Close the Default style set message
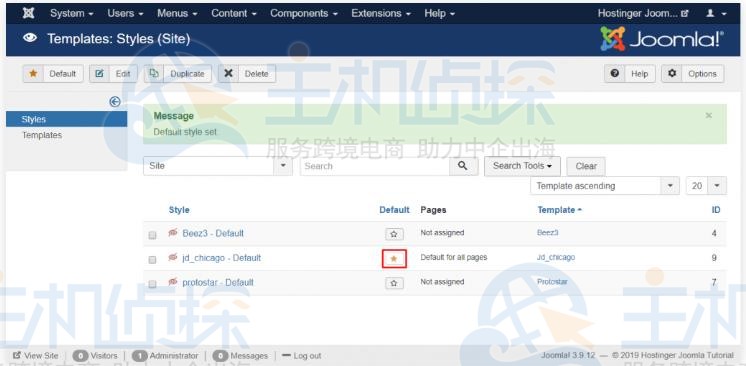Viewport: 746px width, 366px height. [x=709, y=115]
